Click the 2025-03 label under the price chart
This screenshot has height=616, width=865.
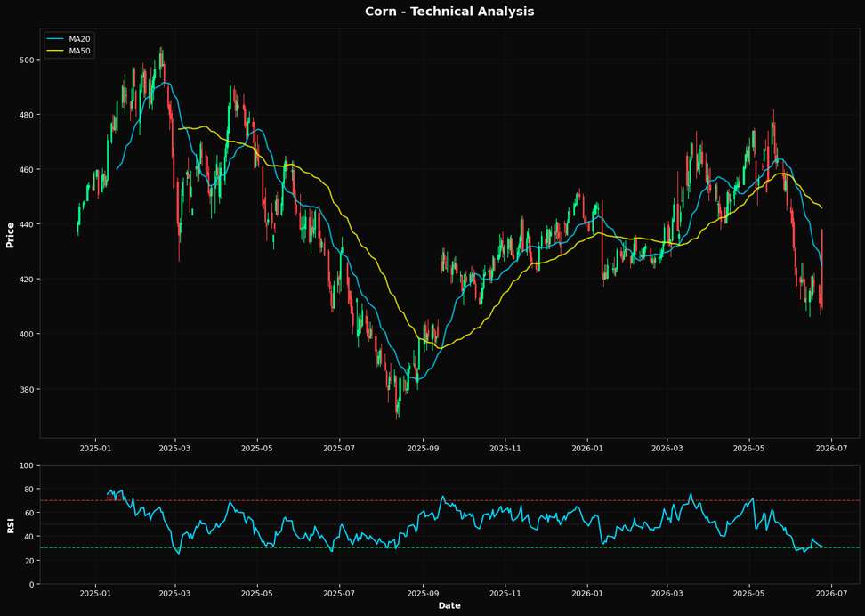[175, 449]
